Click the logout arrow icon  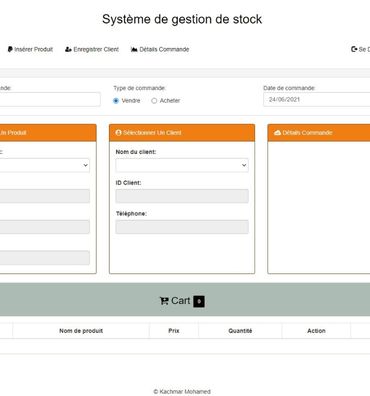(354, 49)
